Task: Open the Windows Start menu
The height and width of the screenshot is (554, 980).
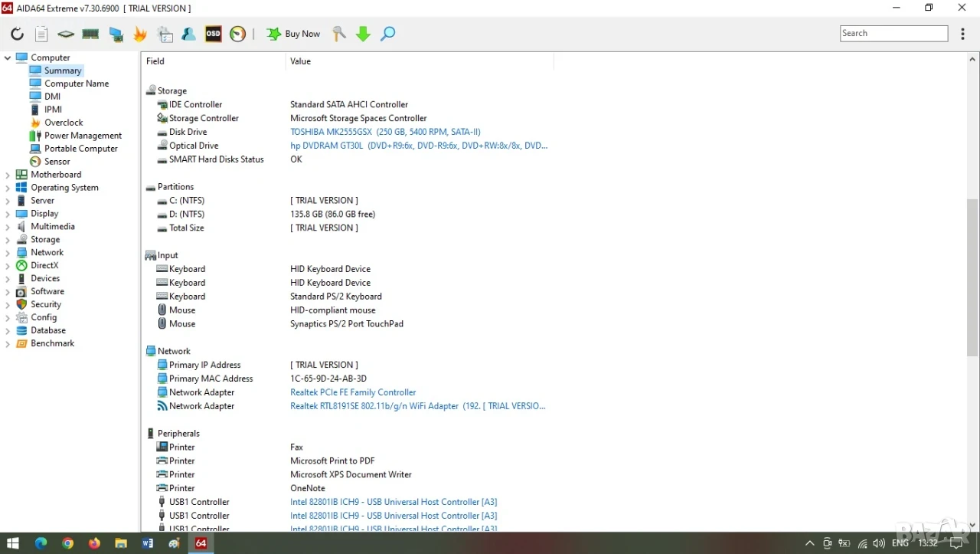Action: pos(13,543)
